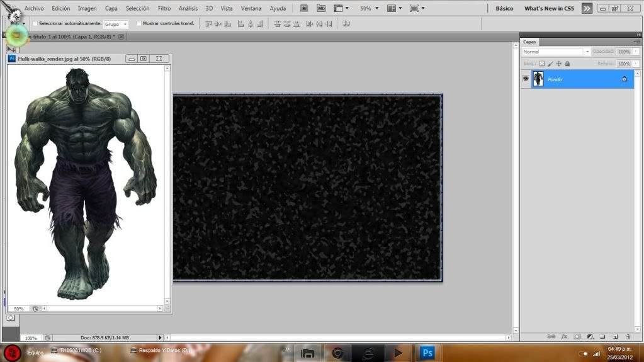
Task: Click the Fondo layer padlock icon
Action: [624, 79]
